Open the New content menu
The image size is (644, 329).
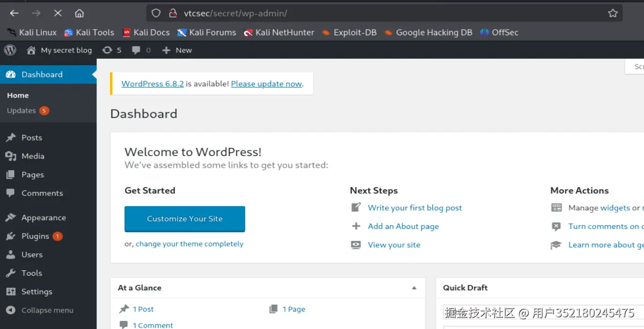click(x=177, y=50)
